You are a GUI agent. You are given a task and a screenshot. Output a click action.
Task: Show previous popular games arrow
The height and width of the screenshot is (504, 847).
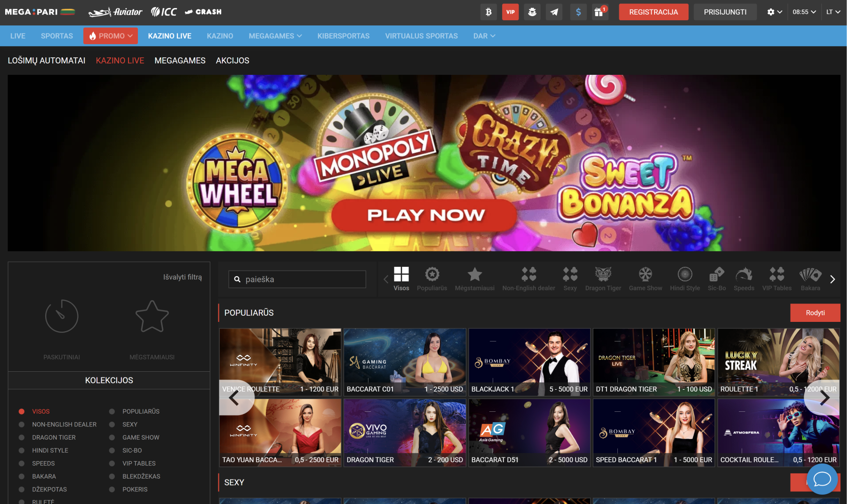click(x=237, y=398)
